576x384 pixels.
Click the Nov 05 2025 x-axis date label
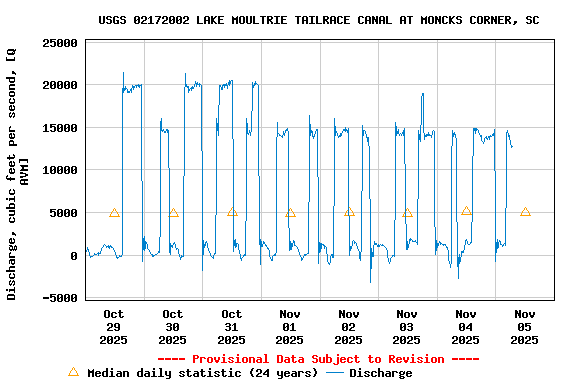tap(524, 327)
